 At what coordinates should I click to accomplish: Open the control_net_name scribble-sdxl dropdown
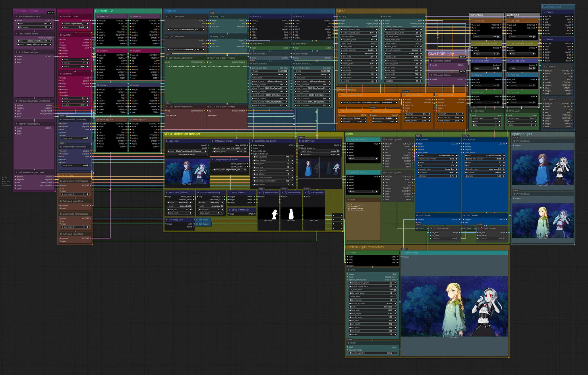369,102
